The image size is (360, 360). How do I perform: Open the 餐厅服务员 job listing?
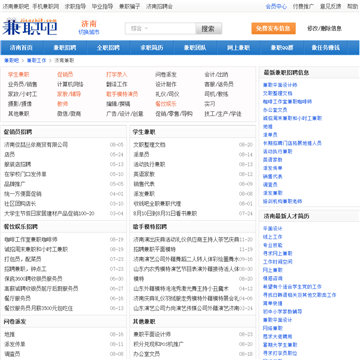17,298
